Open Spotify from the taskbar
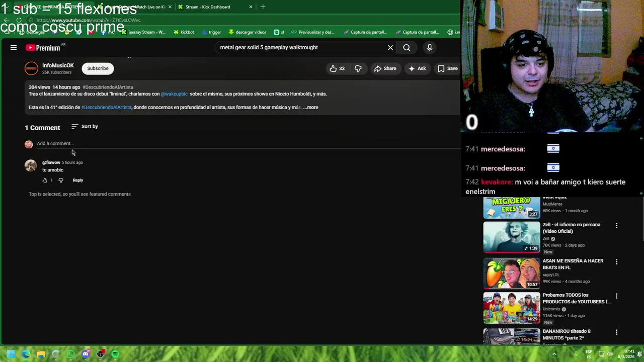Image resolution: width=644 pixels, height=362 pixels. tap(115, 354)
